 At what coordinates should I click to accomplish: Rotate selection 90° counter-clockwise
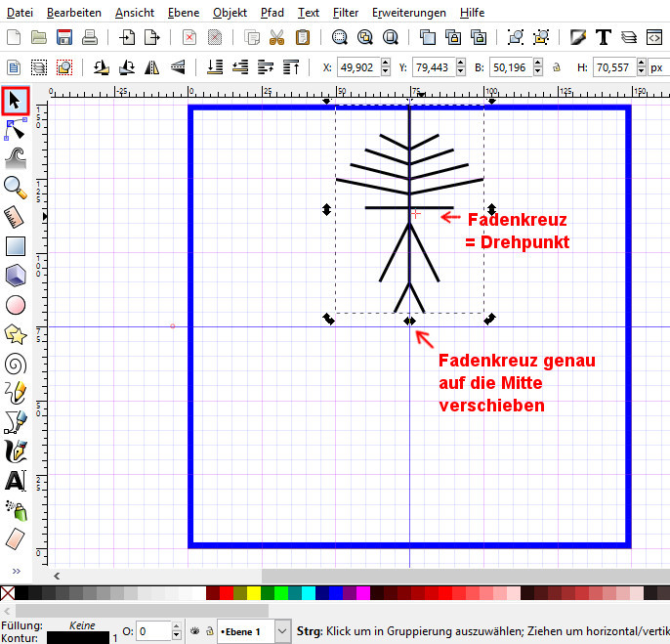102,67
